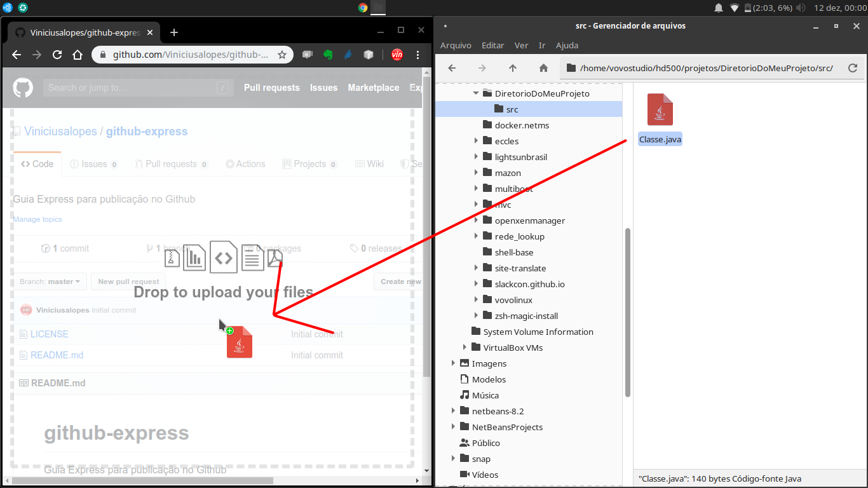This screenshot has width=868, height=488.
Task: Open the Actions tab on GitHub
Action: tap(245, 164)
